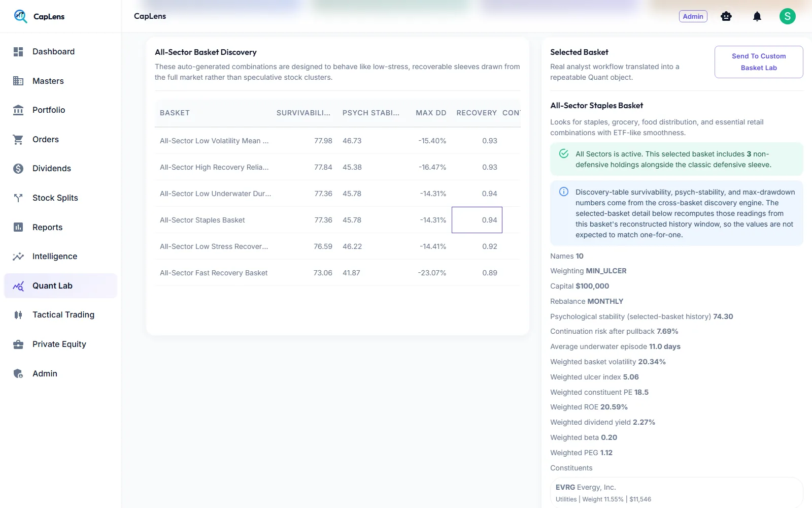Select All-Sector Low Stress Recover... basket
Screen dimensions: 812x508
tap(214, 246)
